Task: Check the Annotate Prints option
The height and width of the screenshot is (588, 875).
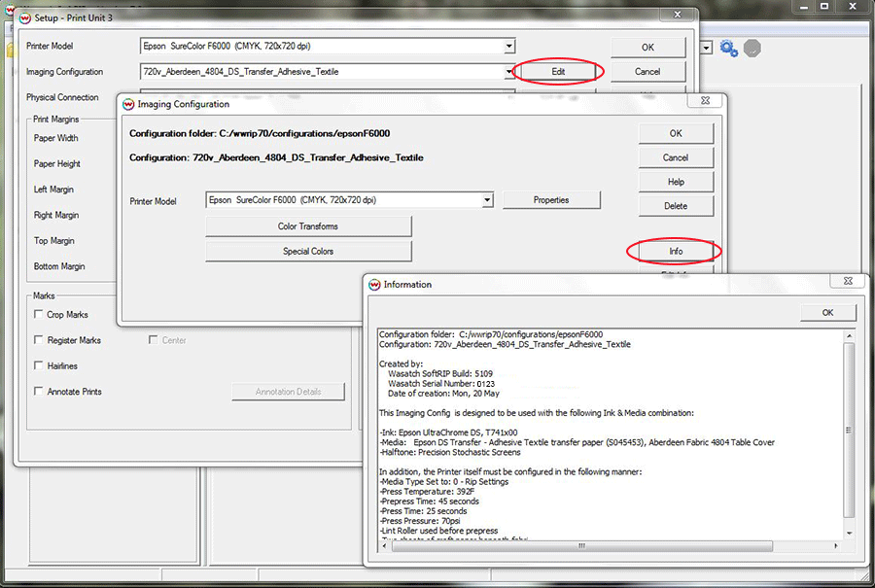Action: point(39,391)
